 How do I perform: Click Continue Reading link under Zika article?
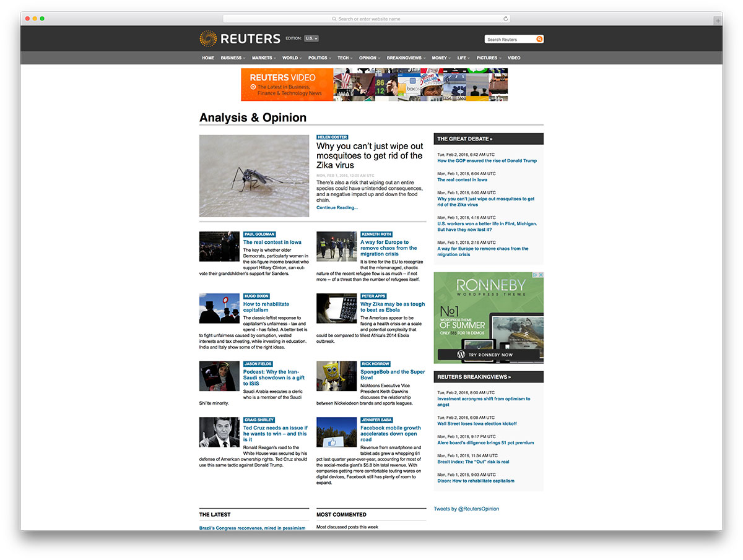tap(337, 208)
